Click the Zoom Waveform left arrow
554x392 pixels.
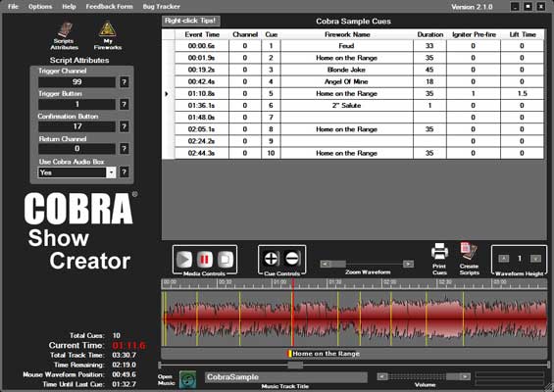pos(326,264)
